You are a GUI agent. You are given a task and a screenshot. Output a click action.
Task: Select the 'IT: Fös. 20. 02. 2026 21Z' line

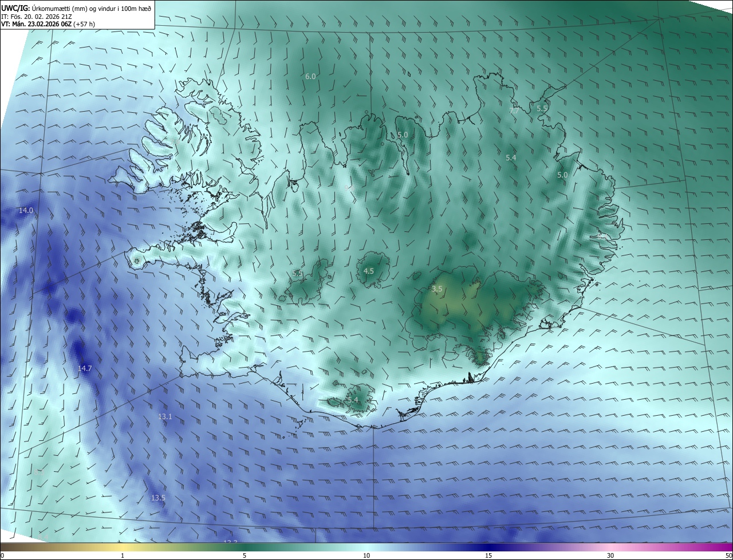click(x=36, y=17)
